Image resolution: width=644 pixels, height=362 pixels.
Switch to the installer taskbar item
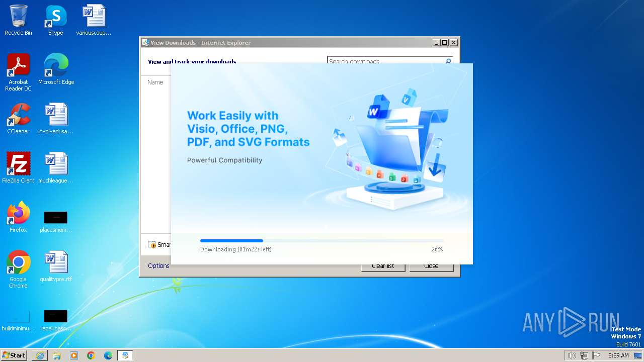click(x=125, y=355)
